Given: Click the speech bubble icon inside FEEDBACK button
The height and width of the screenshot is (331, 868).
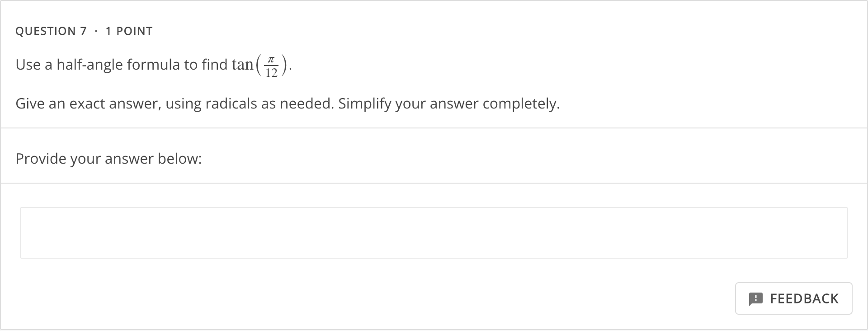Looking at the screenshot, I should pyautogui.click(x=756, y=298).
